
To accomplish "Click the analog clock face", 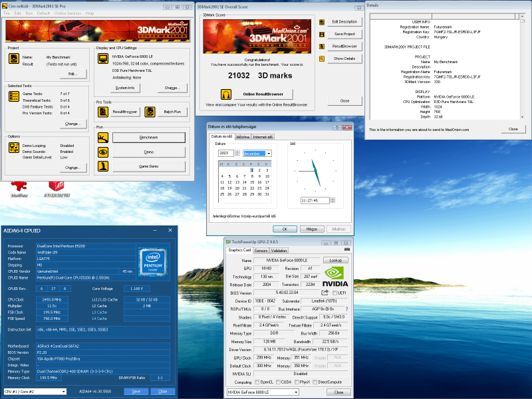I will 315,171.
